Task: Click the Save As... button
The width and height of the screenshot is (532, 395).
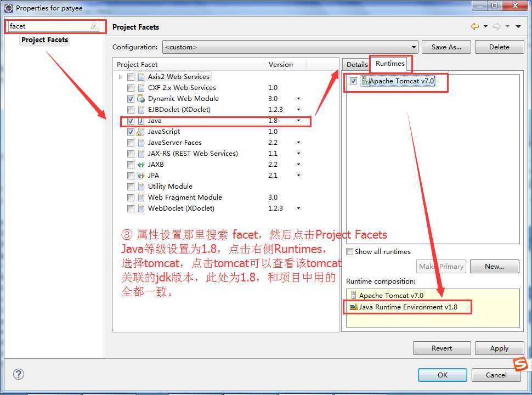Action: 446,47
